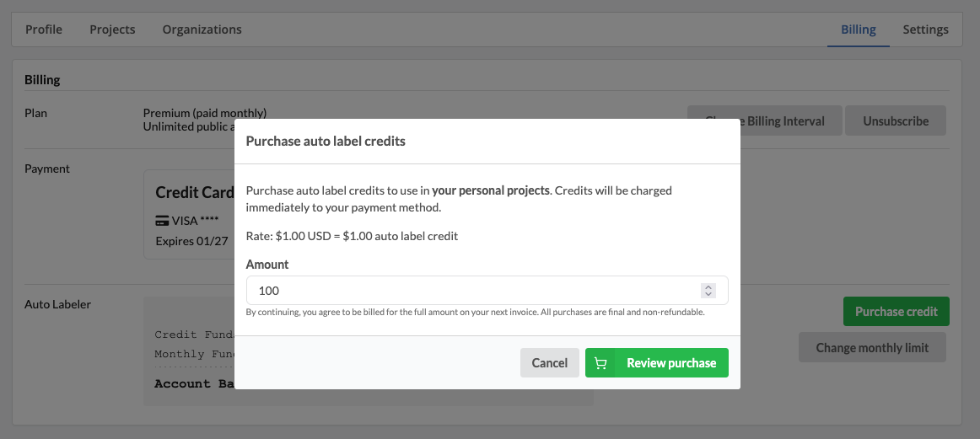The image size is (980, 439).
Task: Click the dialog title Purchase auto label credits
Action: click(x=326, y=142)
